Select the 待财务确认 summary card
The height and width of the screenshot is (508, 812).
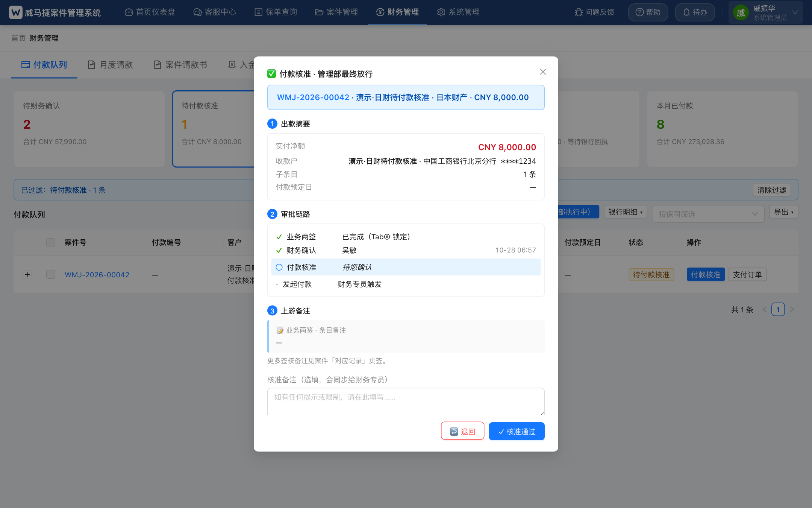coord(89,129)
